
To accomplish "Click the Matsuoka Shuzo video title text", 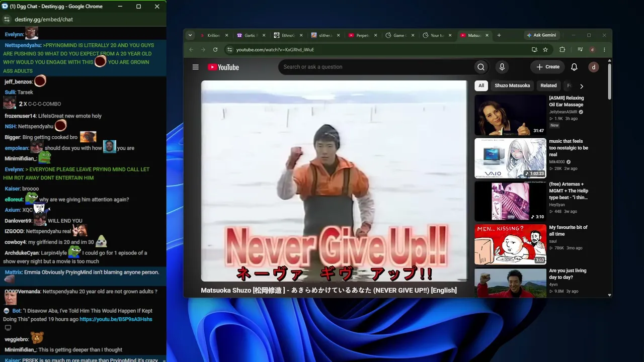I will pos(329,290).
